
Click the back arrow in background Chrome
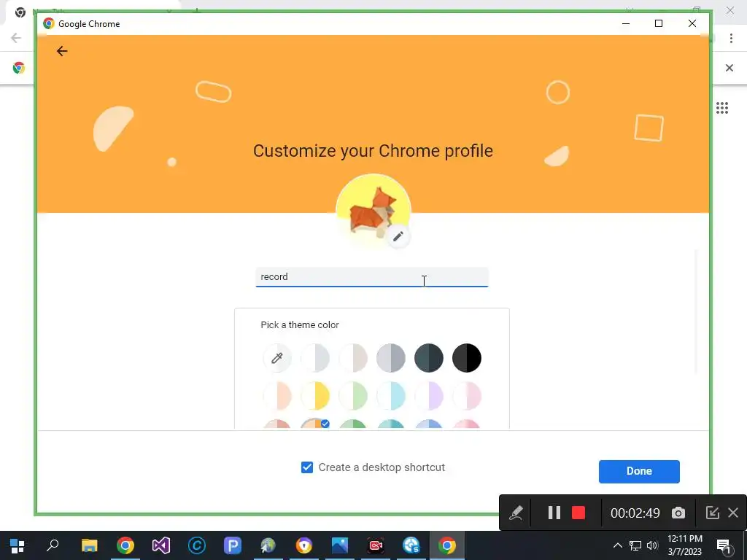[x=16, y=38]
